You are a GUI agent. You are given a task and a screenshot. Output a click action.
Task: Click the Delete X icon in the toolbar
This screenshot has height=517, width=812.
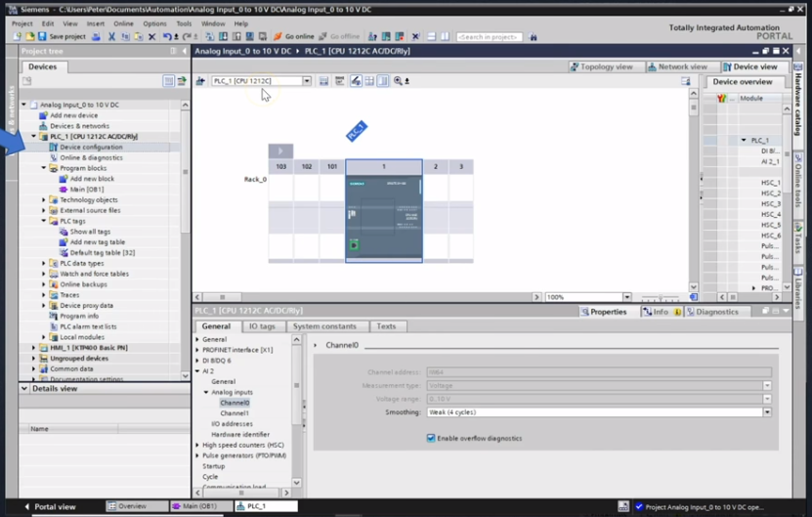click(x=151, y=37)
